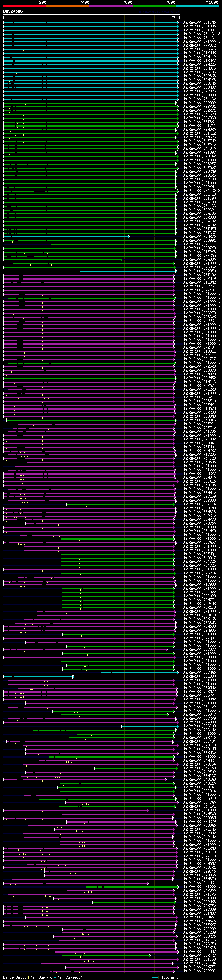222x980 pixels.
Task: Click the green alignment bar for UniRef100_A5AQB0
Action: click(x=63, y=259)
